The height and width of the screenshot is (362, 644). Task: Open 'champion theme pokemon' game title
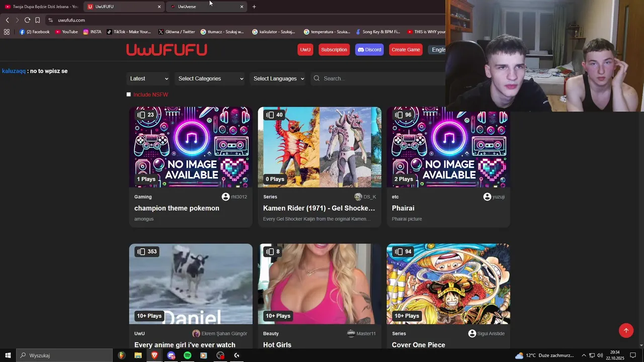[177, 208]
